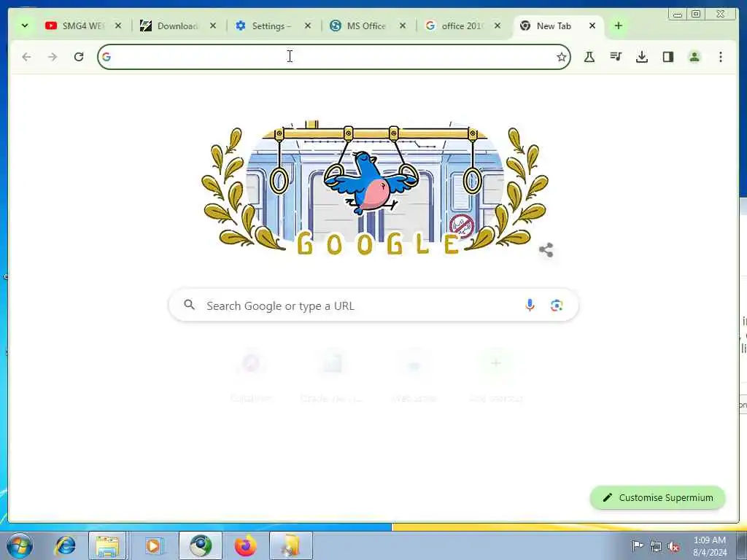Open the profile avatar menu
Image resolution: width=747 pixels, height=560 pixels.
tap(694, 57)
